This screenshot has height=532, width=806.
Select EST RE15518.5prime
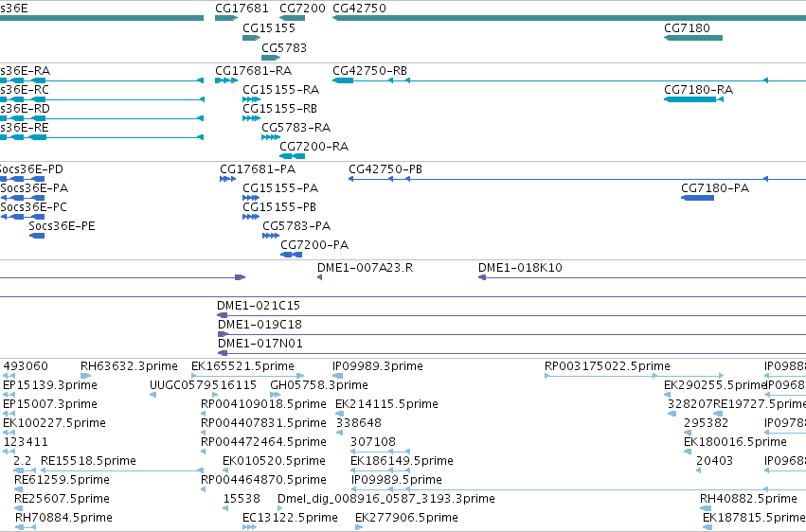[88, 462]
